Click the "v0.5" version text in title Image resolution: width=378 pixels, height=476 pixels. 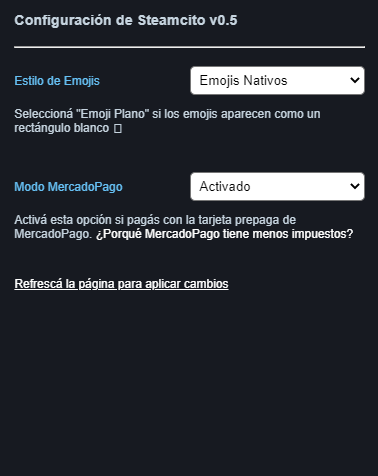point(223,20)
